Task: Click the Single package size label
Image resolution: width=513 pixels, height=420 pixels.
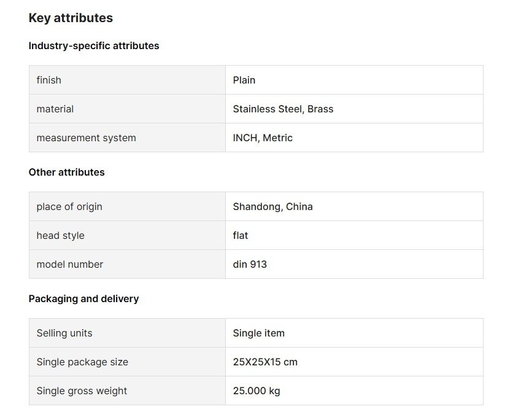Action: (82, 362)
